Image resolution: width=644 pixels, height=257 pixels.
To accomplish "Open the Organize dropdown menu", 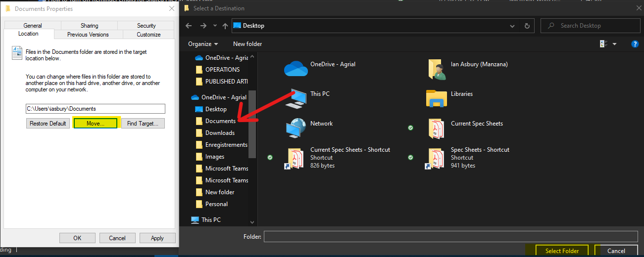I will [x=203, y=44].
